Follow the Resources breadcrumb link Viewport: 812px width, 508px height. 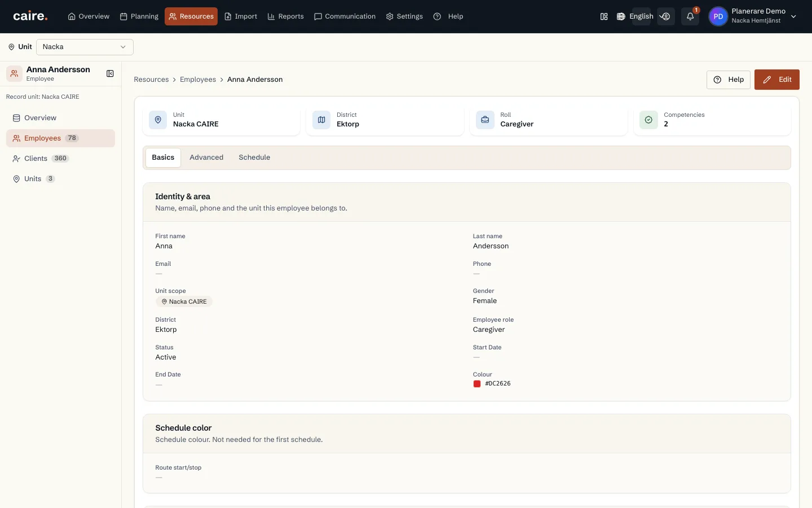click(x=151, y=80)
